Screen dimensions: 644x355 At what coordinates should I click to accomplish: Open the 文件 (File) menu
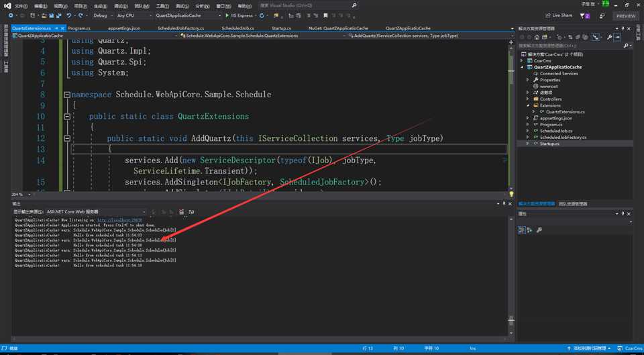pos(21,6)
